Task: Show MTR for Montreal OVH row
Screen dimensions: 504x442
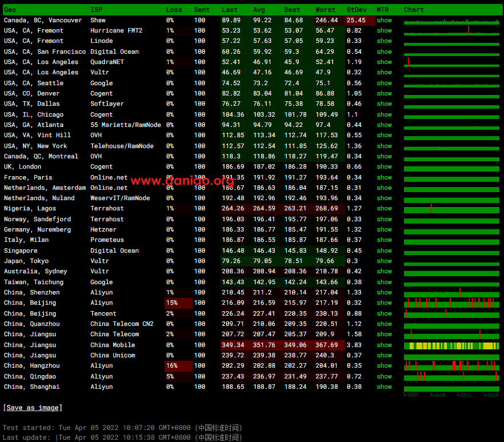Action: tap(384, 156)
